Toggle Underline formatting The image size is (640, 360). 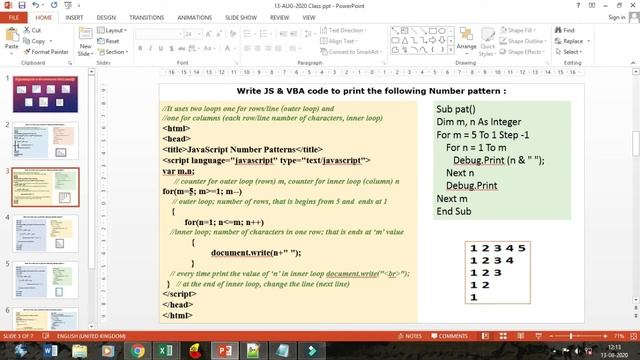pos(161,49)
